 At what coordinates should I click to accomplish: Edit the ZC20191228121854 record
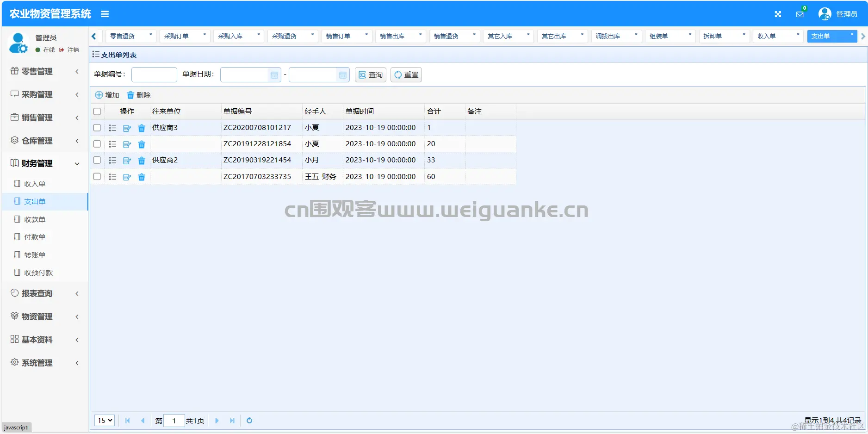pyautogui.click(x=127, y=144)
